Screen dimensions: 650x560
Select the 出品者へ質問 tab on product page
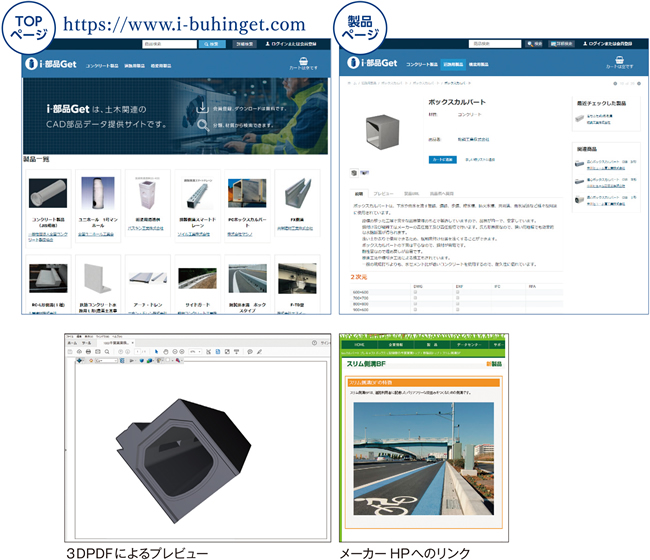[441, 194]
